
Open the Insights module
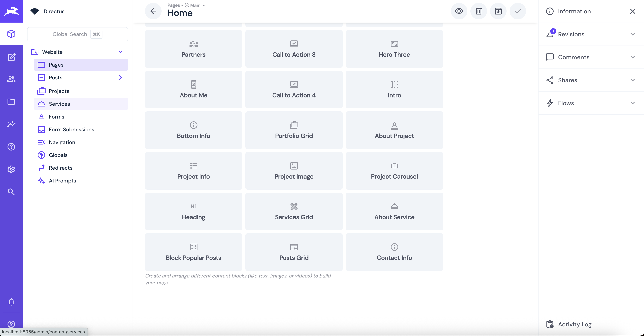tap(11, 124)
